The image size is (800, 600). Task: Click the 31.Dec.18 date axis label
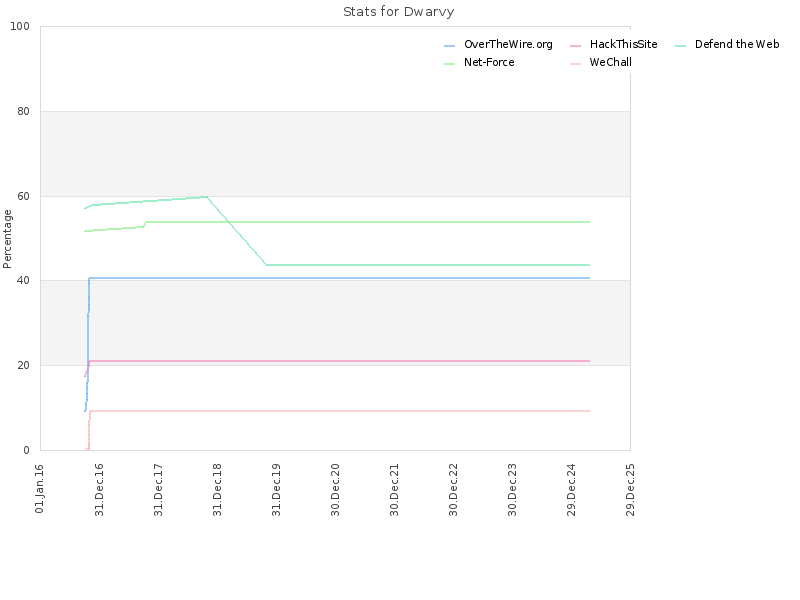217,490
